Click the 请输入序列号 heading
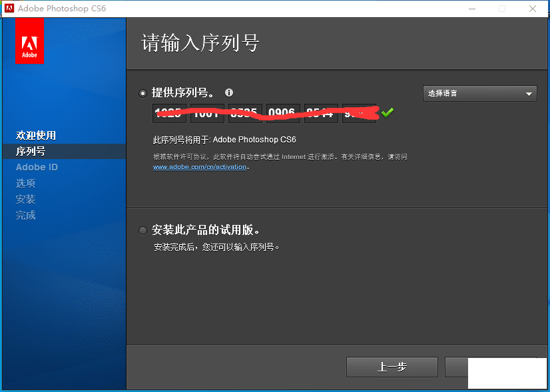The width and height of the screenshot is (550, 392). (200, 43)
